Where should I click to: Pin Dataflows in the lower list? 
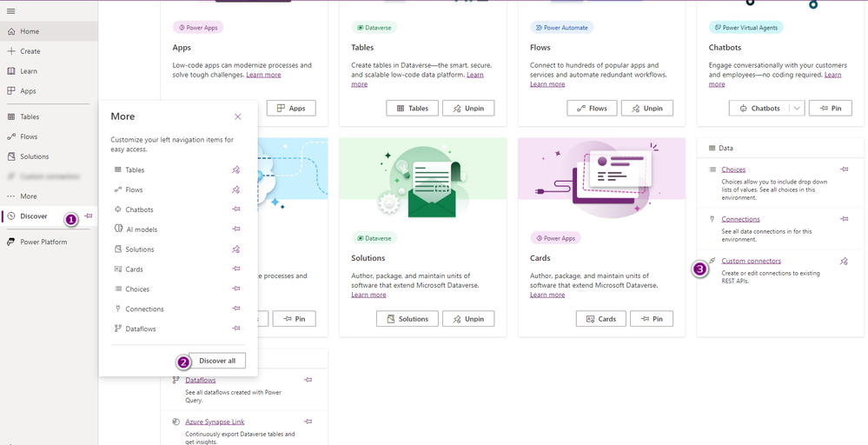[x=308, y=380]
